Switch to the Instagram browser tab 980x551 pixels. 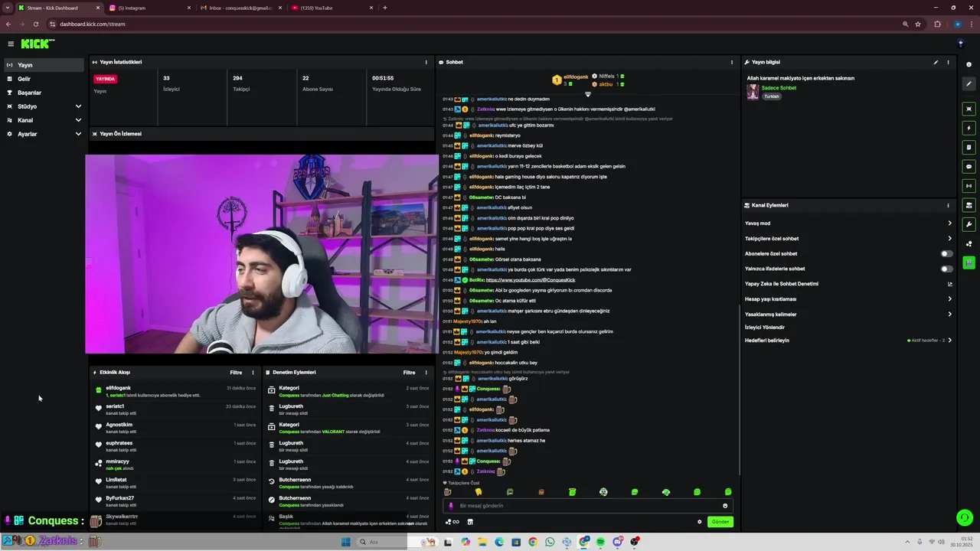pyautogui.click(x=149, y=8)
